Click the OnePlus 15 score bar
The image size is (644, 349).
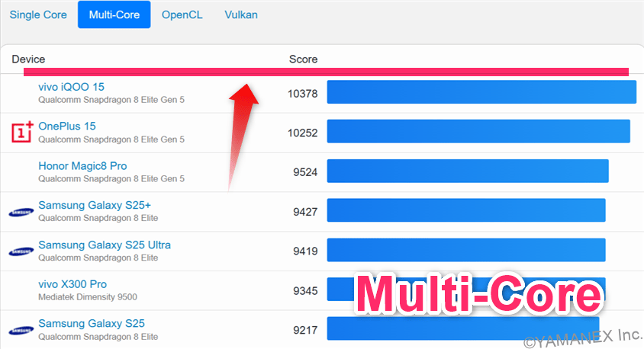(478, 131)
